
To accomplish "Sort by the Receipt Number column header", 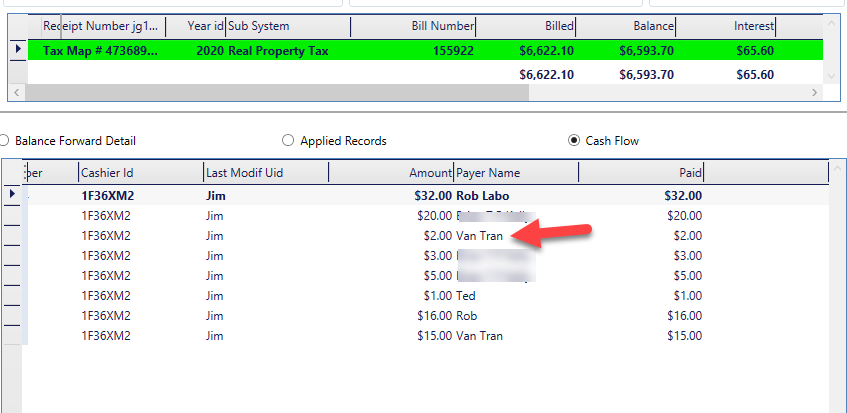I will [100, 26].
